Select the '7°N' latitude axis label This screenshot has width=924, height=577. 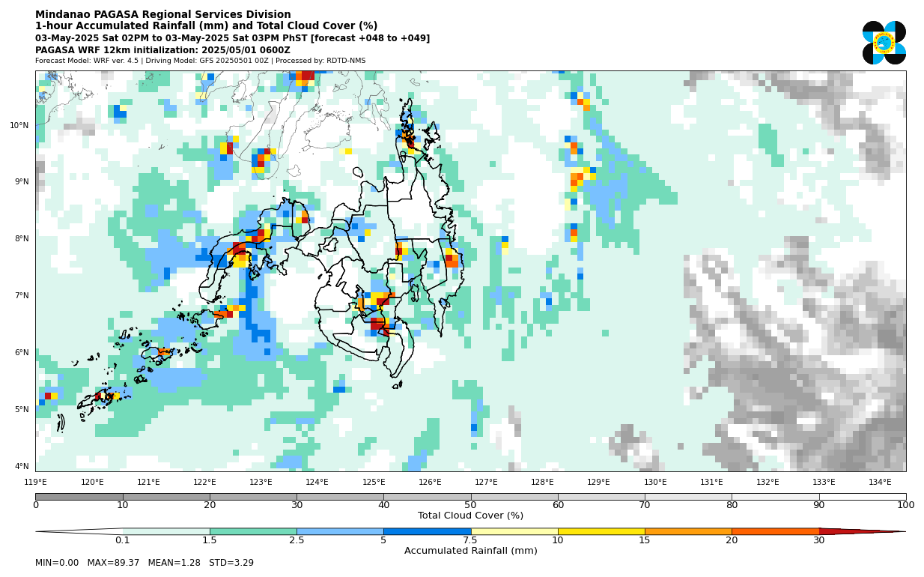click(22, 295)
